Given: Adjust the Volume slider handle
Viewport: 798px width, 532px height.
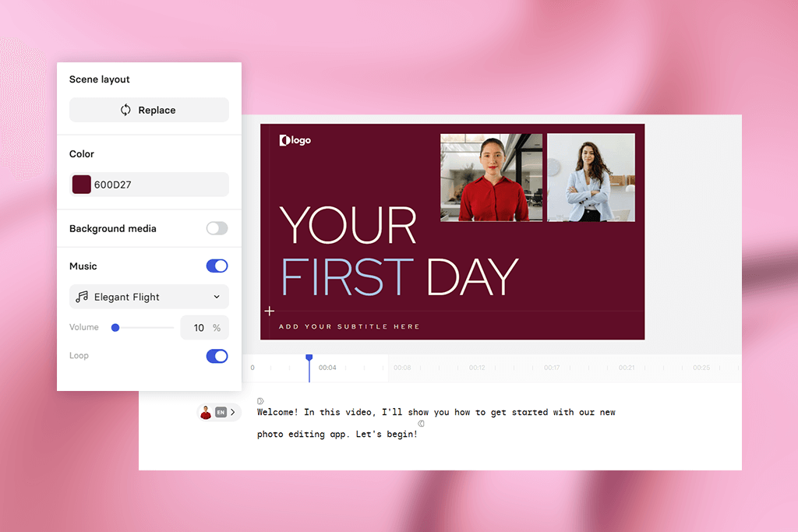Looking at the screenshot, I should [115, 328].
